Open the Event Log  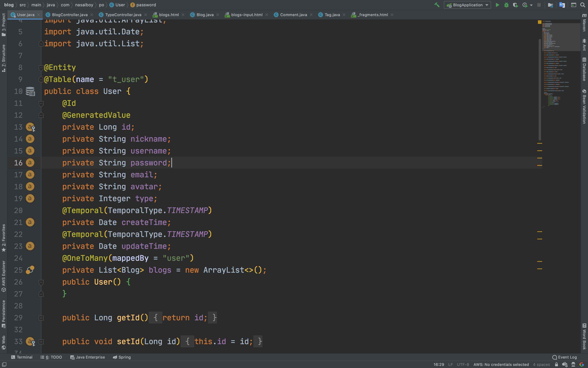[x=564, y=357]
